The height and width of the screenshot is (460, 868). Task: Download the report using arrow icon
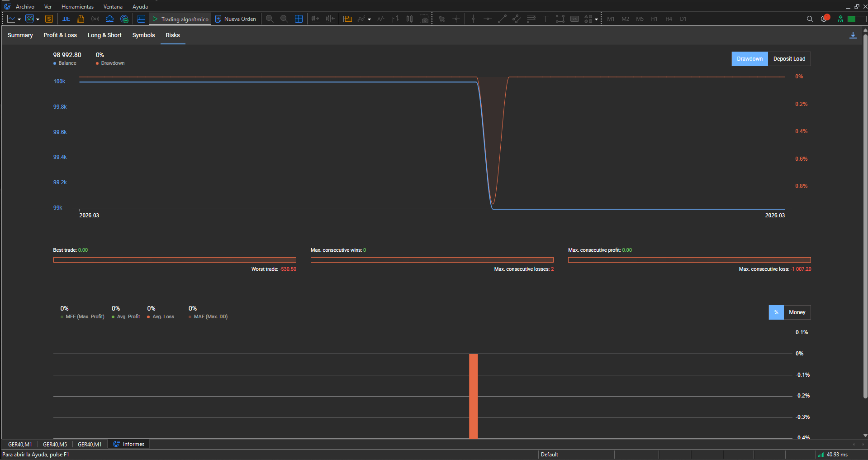[x=853, y=35]
